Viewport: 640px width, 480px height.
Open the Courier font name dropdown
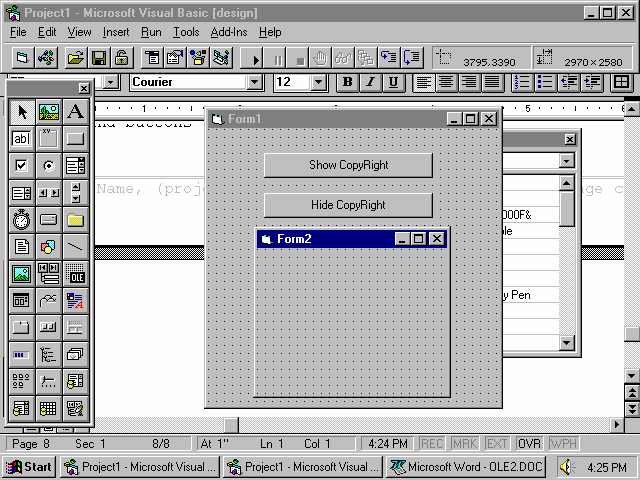pos(254,82)
